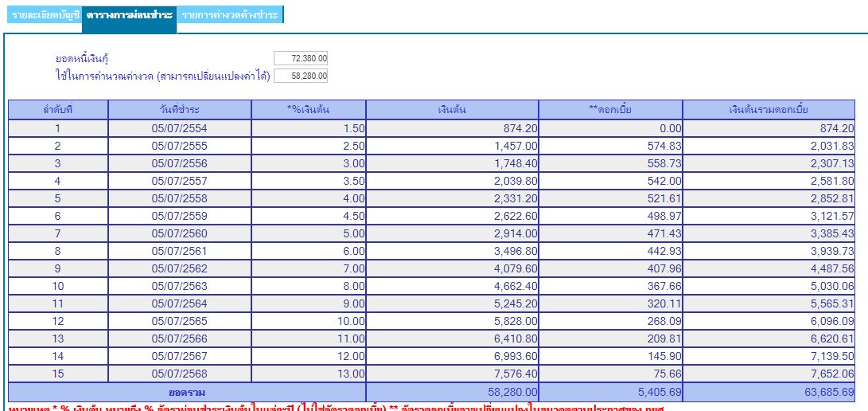
Task: Select date cell 05/07/2556
Action: click(179, 163)
